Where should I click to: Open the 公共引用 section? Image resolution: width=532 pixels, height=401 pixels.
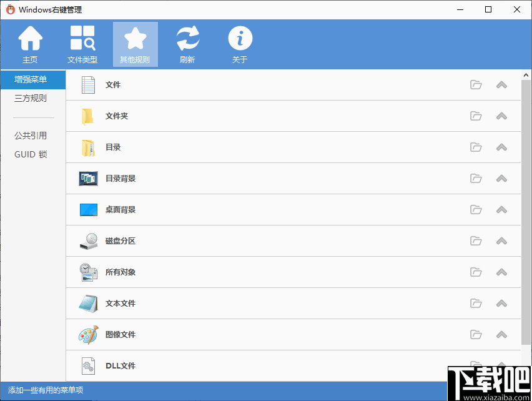pyautogui.click(x=30, y=135)
